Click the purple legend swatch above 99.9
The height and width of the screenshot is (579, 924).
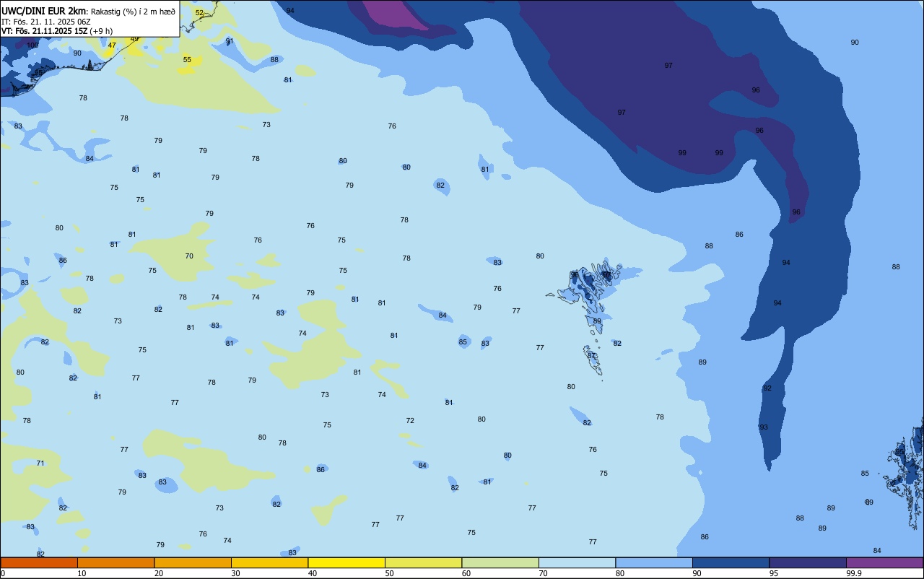[x=884, y=562]
